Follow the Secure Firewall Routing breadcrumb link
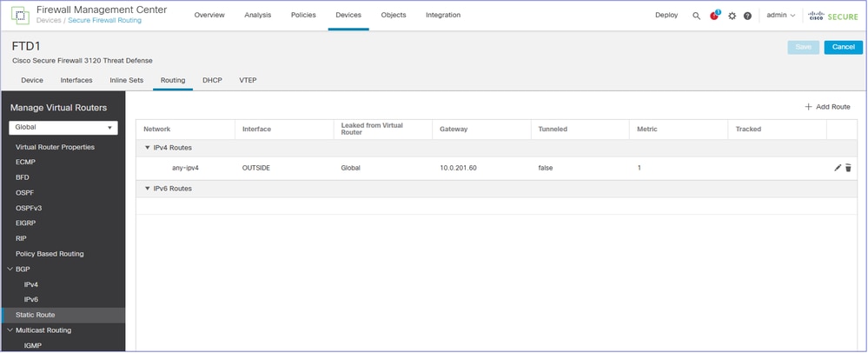The image size is (868, 353). coord(104,21)
